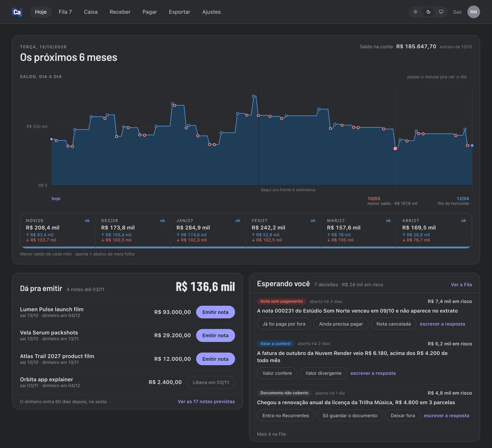Click the Nota sem pagamento tag

click(x=281, y=301)
